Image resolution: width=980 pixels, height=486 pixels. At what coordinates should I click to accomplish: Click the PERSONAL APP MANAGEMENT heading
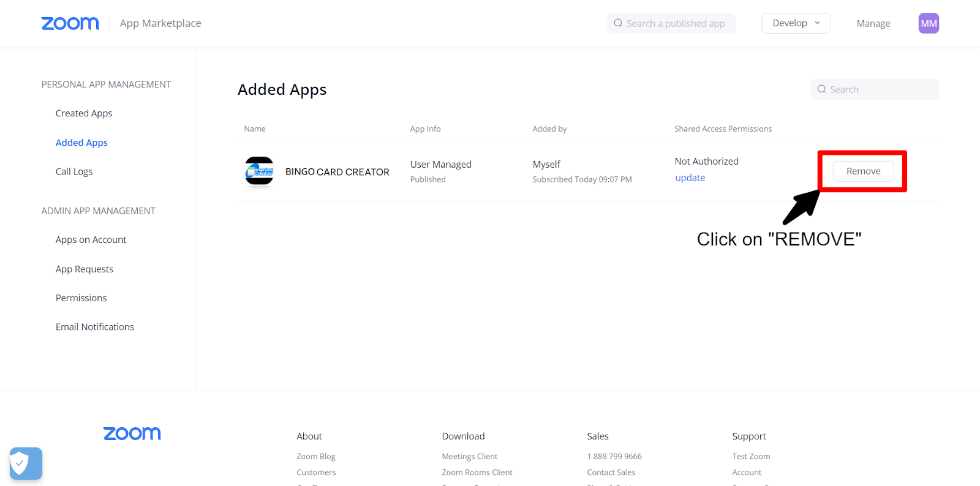(x=106, y=84)
